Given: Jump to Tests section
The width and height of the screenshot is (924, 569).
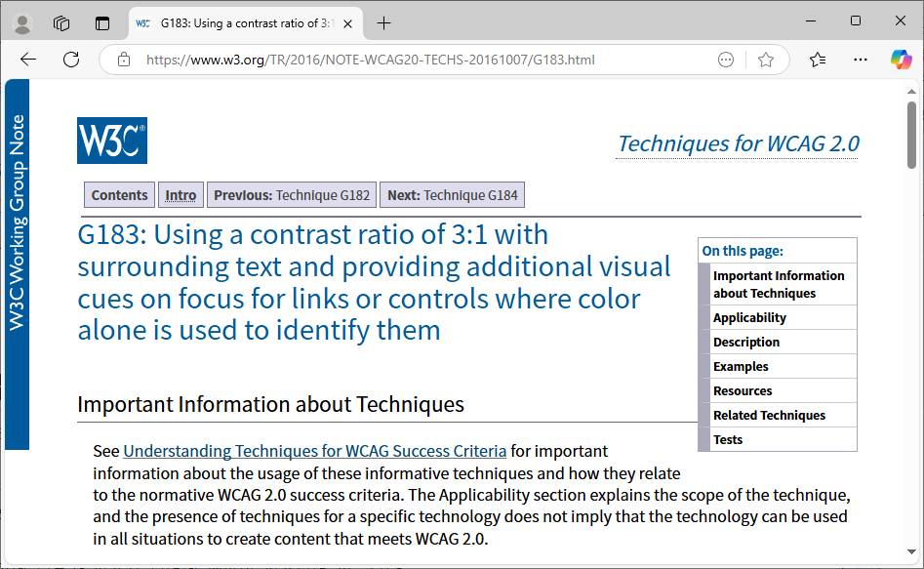Looking at the screenshot, I should click(x=728, y=440).
